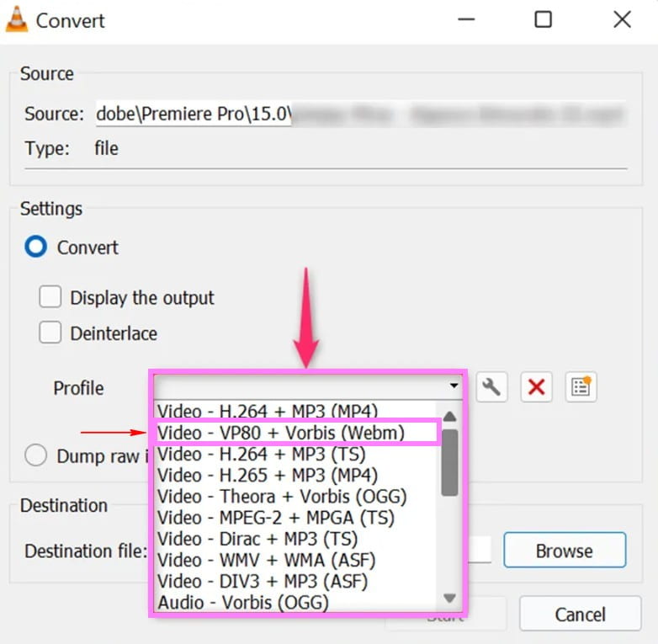Close the Convert dialog window
Viewport: 658px width, 644px height.
(622, 19)
